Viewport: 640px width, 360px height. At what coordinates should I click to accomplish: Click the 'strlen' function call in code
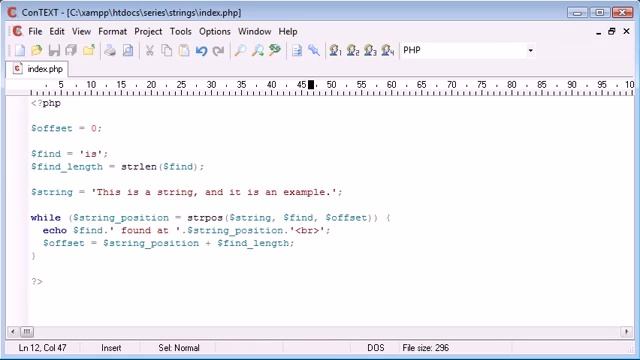(139, 167)
